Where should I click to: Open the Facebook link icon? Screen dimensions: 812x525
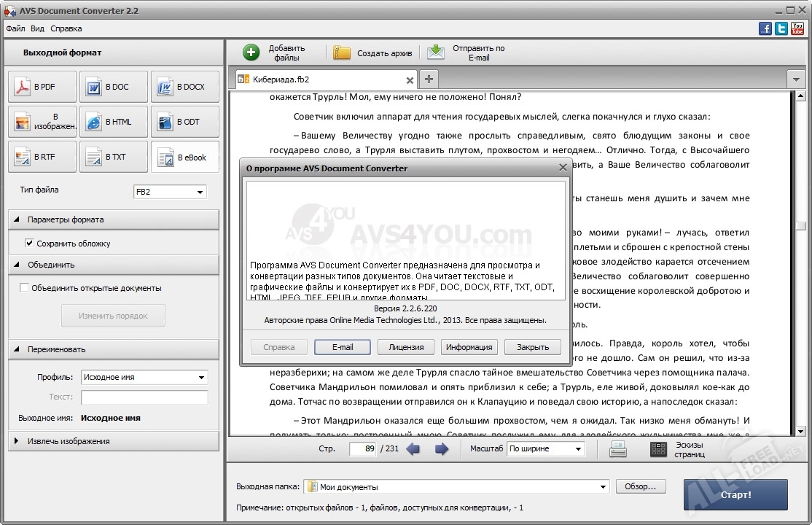[765, 28]
